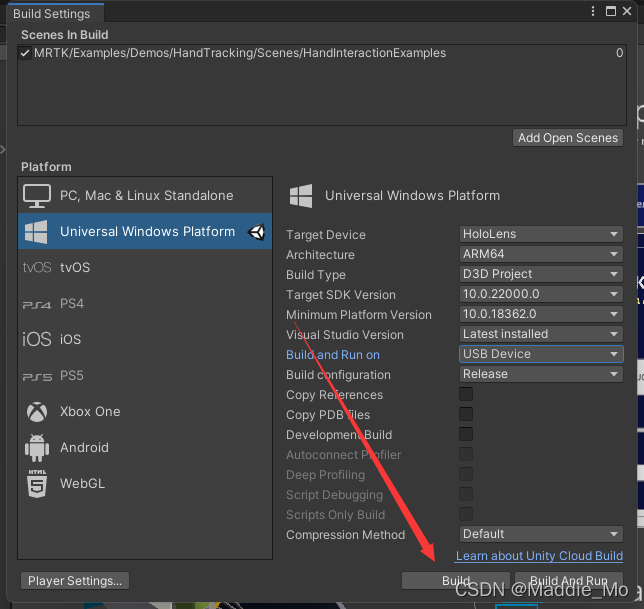Click Build And Run button
Screen dimensions: 644x609
pos(569,581)
